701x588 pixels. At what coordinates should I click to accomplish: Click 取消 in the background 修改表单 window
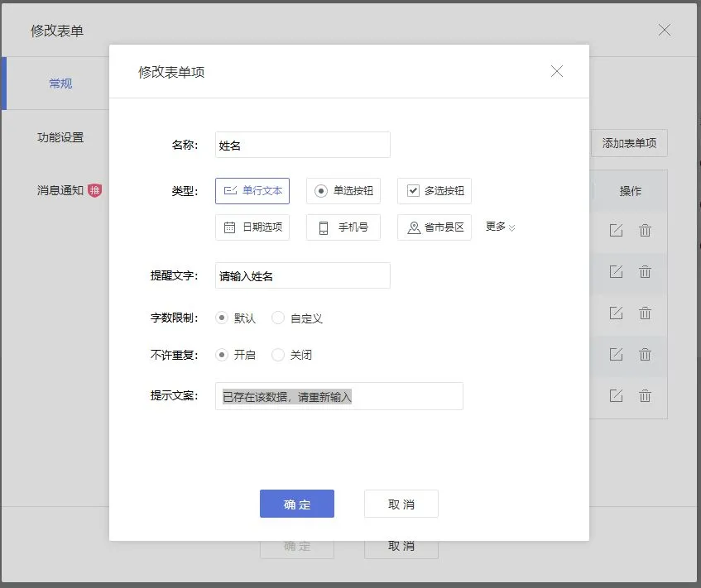coord(401,549)
